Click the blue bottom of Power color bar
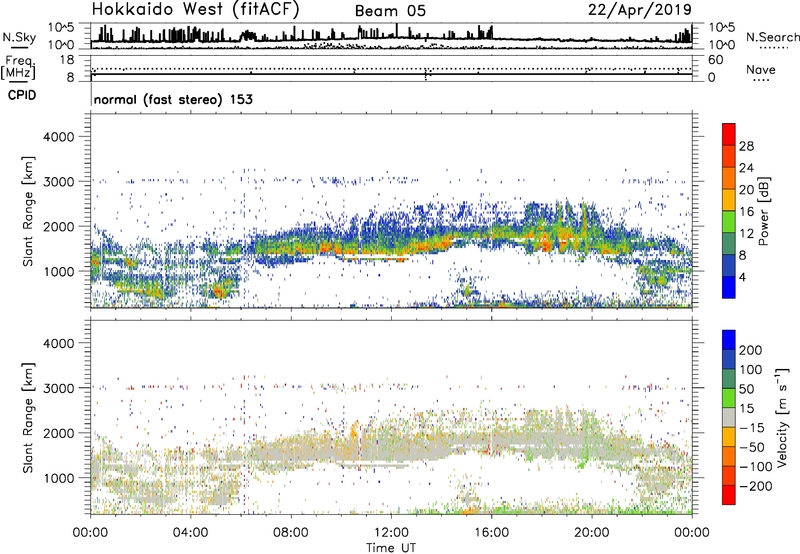The image size is (800, 554). point(729,287)
